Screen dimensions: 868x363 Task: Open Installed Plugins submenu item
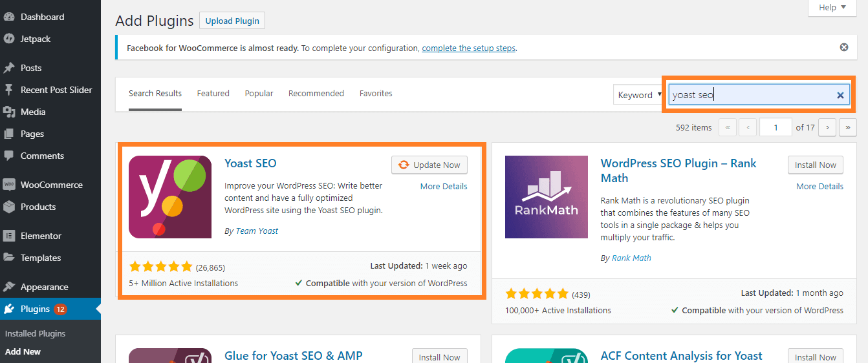point(36,334)
